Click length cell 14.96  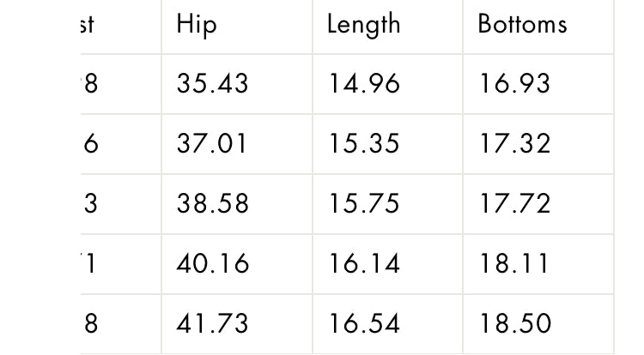coord(364,84)
